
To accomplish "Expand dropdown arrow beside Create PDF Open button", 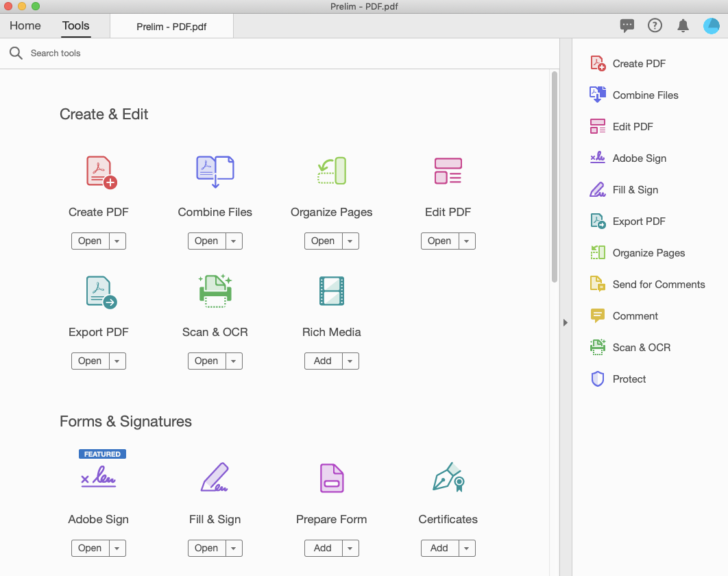I will [x=117, y=241].
